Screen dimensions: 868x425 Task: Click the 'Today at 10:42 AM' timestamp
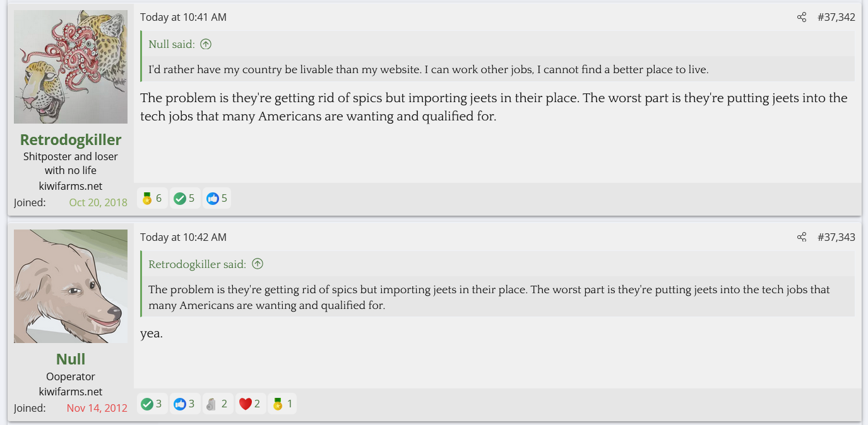coord(183,237)
